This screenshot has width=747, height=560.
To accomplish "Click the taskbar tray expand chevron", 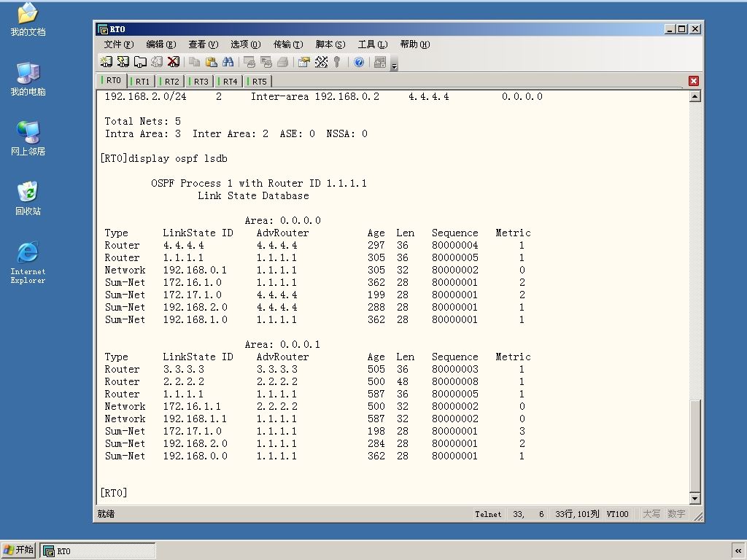I will 738,551.
